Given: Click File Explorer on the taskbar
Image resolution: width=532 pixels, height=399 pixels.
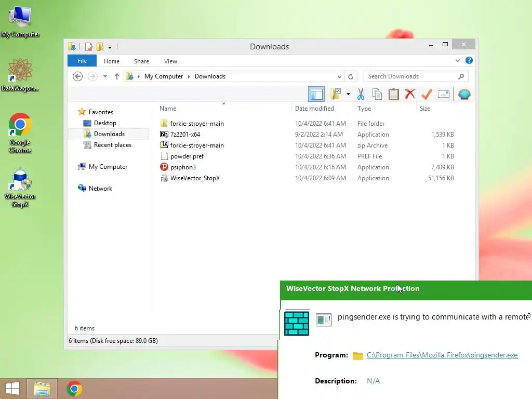Looking at the screenshot, I should click(42, 389).
